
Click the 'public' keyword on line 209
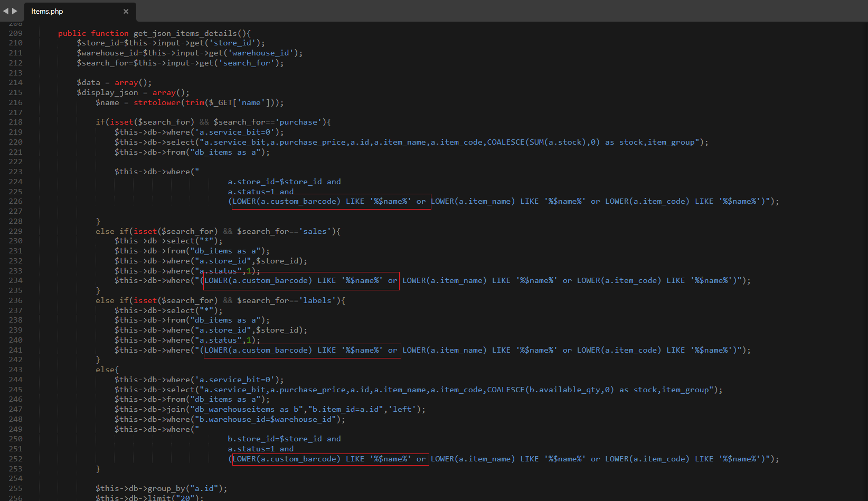72,33
